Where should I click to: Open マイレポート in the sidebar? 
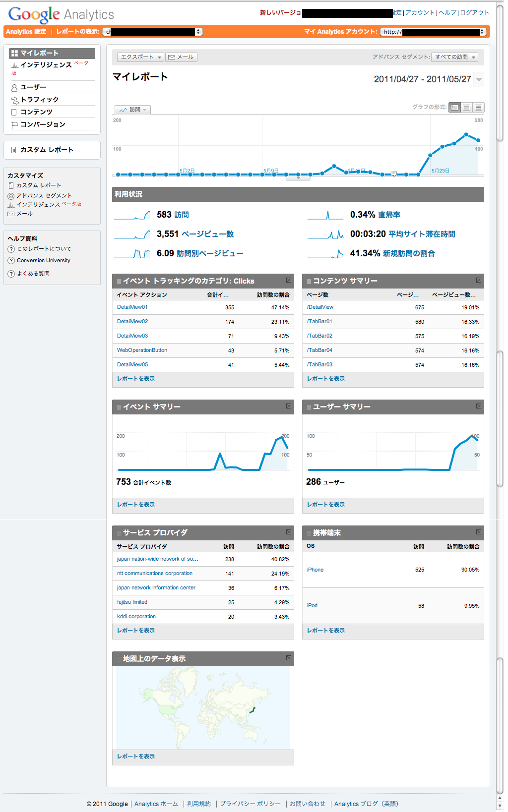point(52,53)
